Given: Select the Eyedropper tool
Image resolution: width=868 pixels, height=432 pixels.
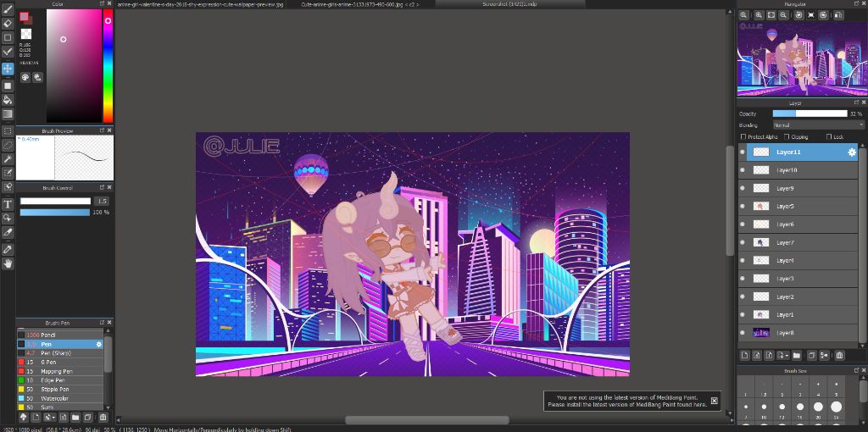Looking at the screenshot, I should [x=7, y=250].
